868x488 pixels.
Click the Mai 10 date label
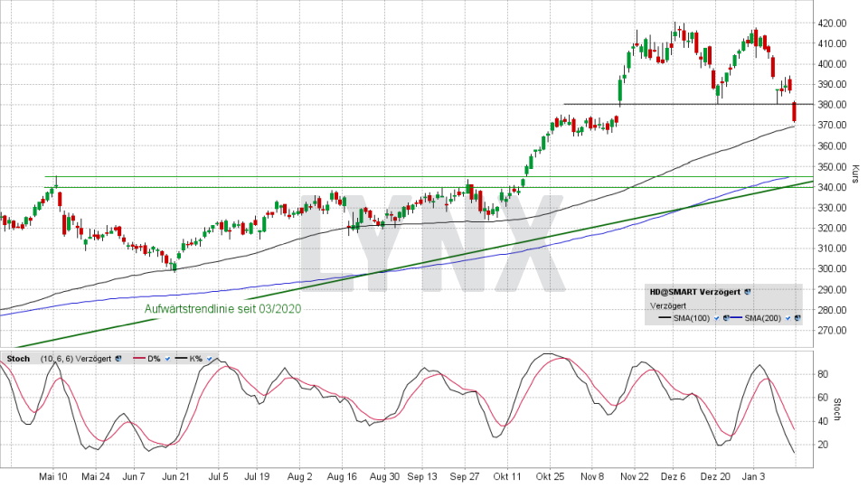(53, 476)
